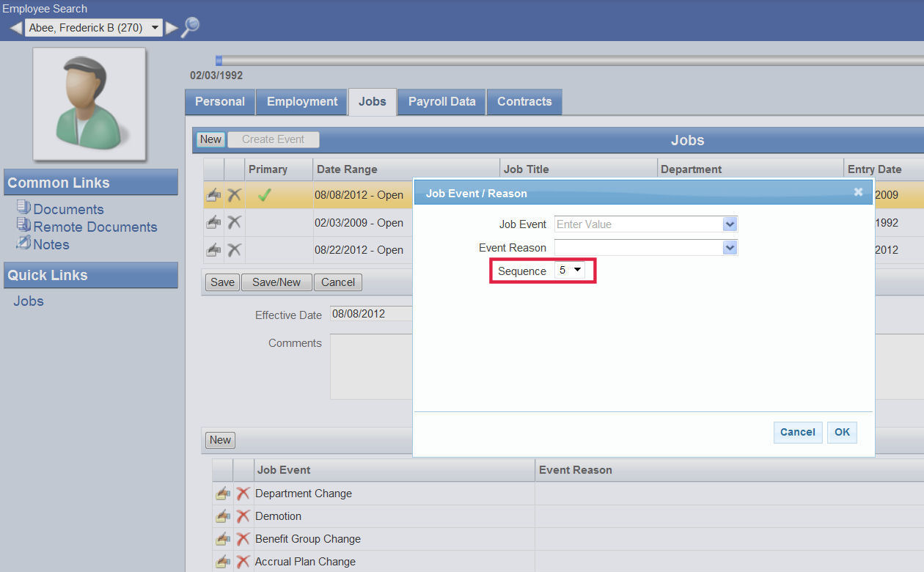924x572 pixels.
Task: Go to next employee arrow
Action: 172,28
